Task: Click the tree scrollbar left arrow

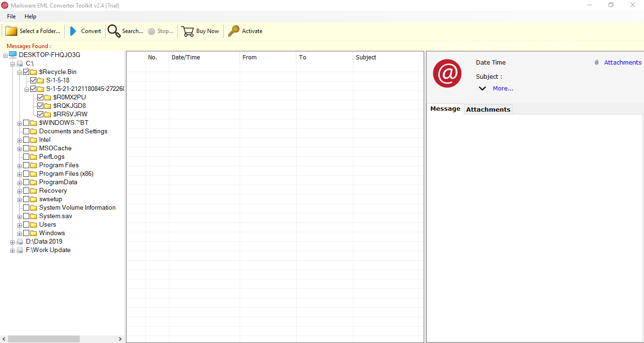Action: pos(3,339)
